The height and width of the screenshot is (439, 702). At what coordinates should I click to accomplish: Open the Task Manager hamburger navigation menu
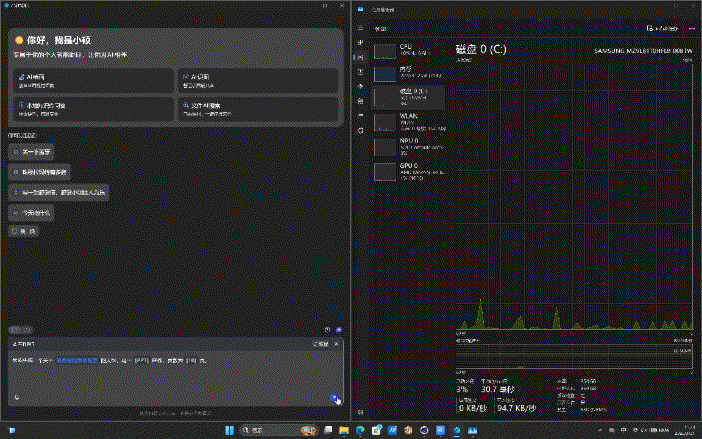359,28
